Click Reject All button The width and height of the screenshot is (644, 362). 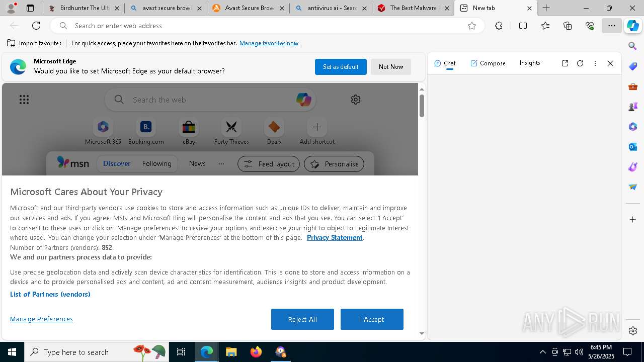(x=302, y=319)
